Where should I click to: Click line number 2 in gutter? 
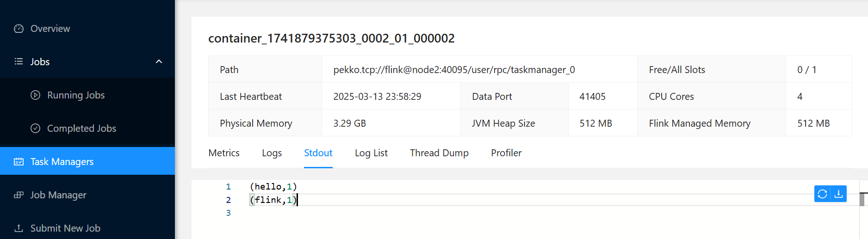pyautogui.click(x=228, y=200)
